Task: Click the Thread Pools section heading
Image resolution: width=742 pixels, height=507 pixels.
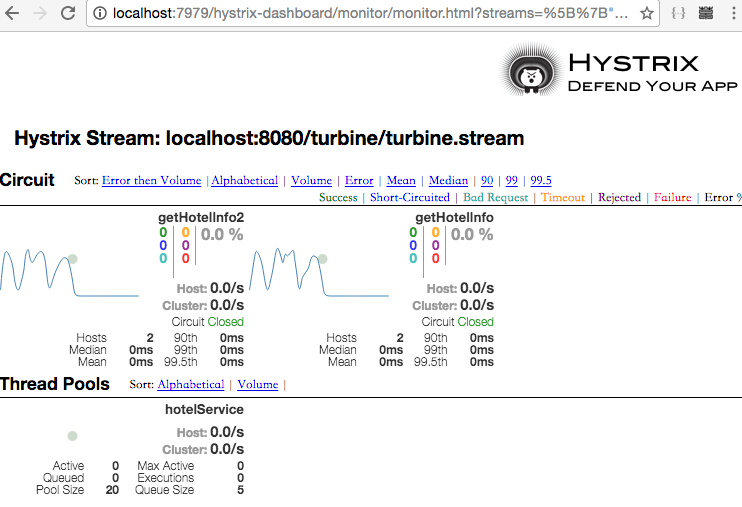Action: click(55, 384)
